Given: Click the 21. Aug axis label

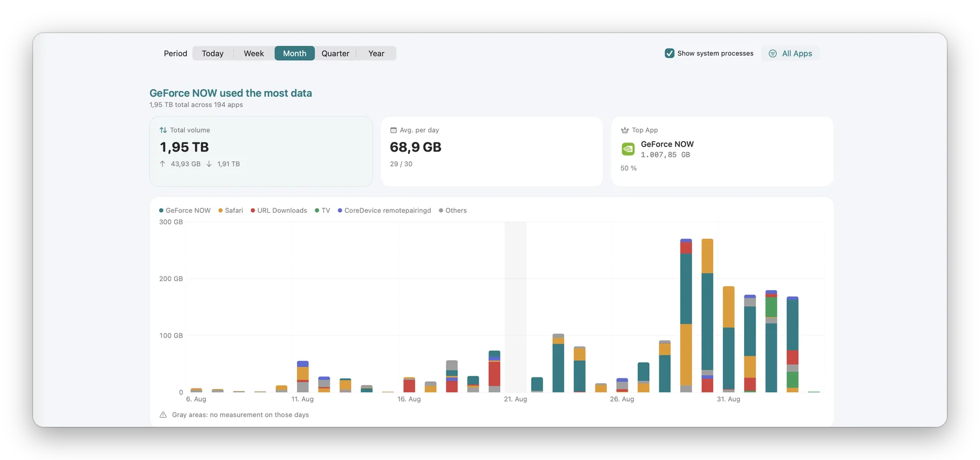Looking at the screenshot, I should click(x=515, y=399).
